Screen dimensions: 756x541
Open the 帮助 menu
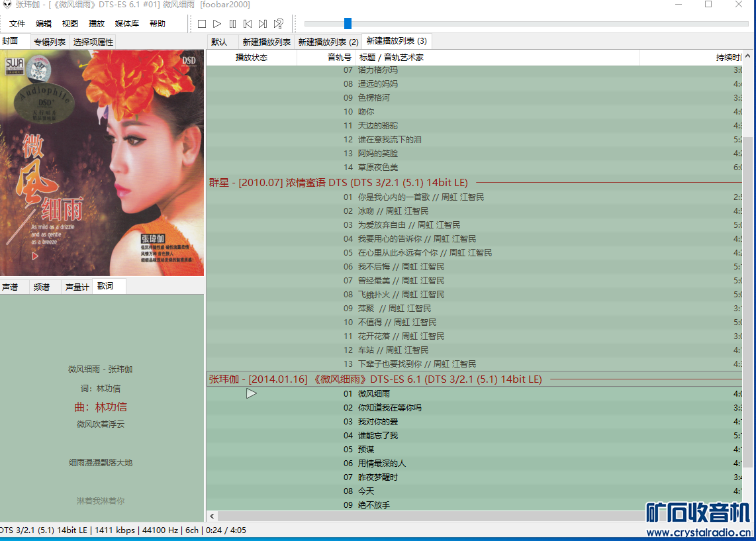157,24
